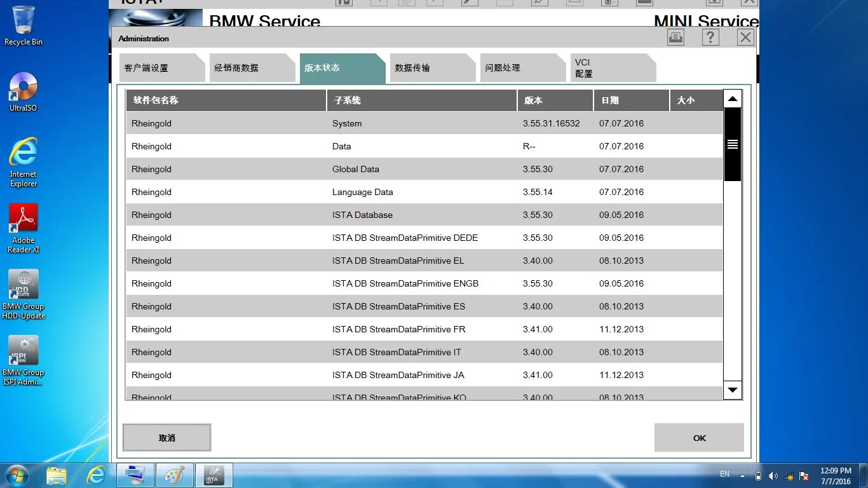Viewport: 868px width, 488px height.
Task: Open the 问题处理 tab
Action: [x=523, y=68]
